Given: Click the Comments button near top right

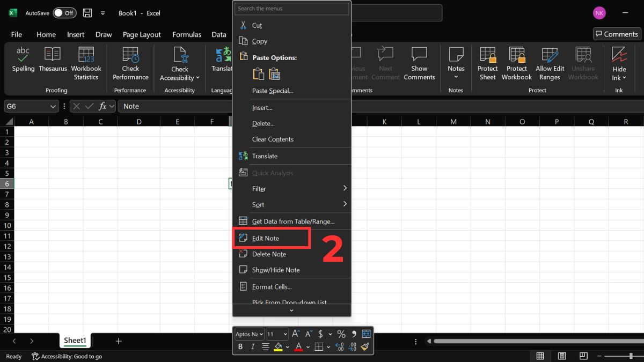Looking at the screenshot, I should click(x=616, y=34).
